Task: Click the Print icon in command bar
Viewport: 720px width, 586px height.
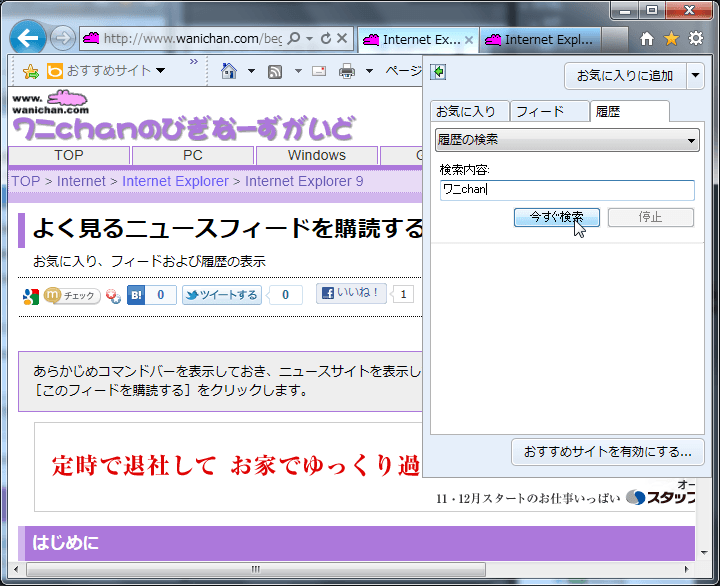Action: pyautogui.click(x=347, y=72)
